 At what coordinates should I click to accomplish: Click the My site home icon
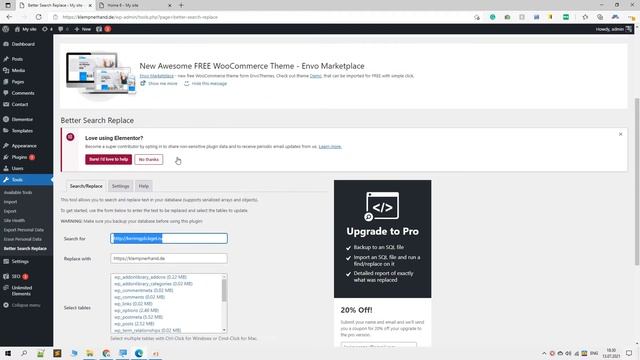tap(17, 29)
